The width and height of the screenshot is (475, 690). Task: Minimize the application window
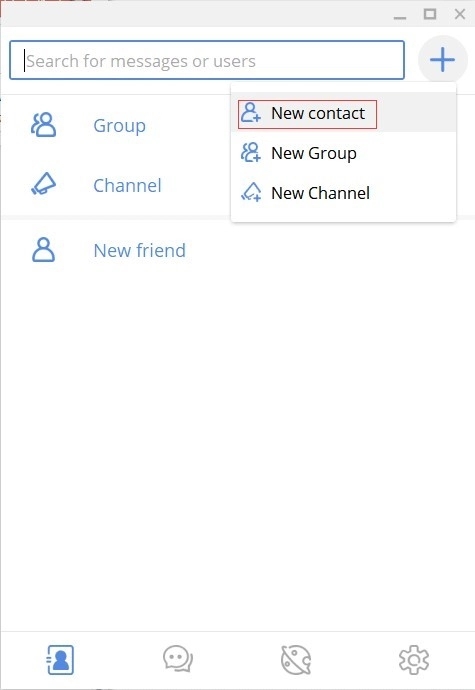400,17
